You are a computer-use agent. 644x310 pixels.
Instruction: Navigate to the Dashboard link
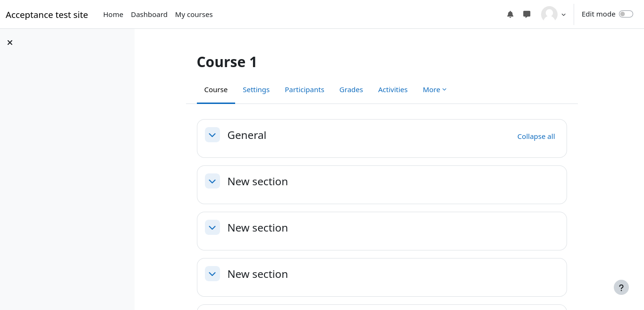149,15
